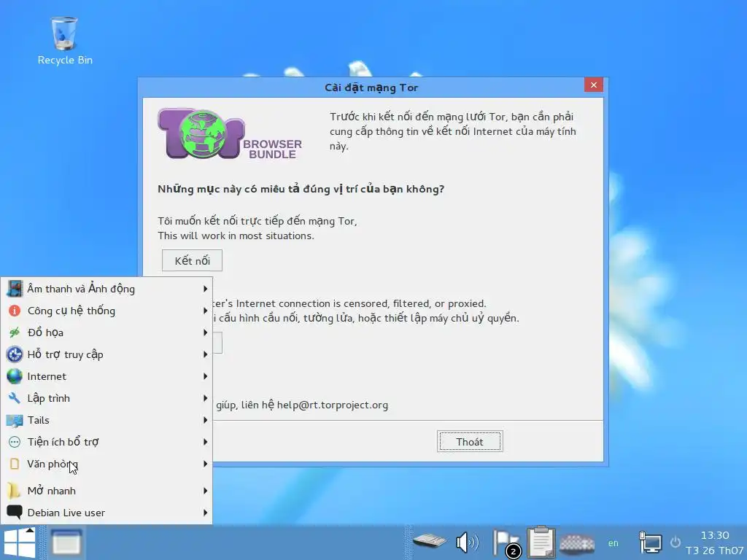Open the Mở nhanh menu entry
Viewport: 747px width, 560px height.
click(107, 491)
